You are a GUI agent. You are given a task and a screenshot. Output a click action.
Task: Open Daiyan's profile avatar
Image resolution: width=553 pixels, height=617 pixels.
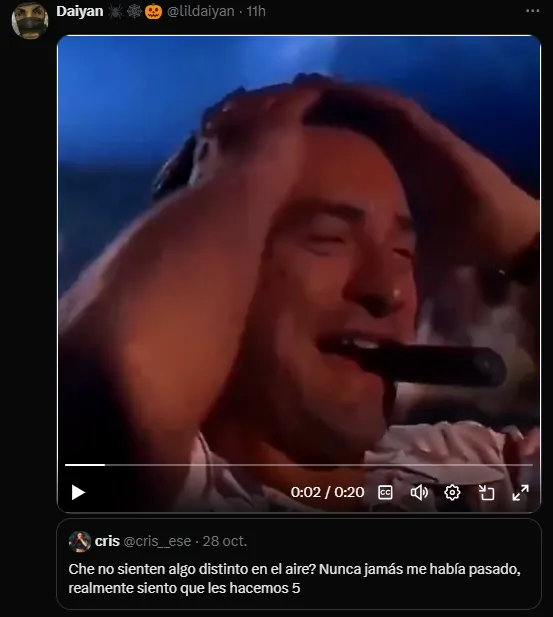tap(30, 20)
